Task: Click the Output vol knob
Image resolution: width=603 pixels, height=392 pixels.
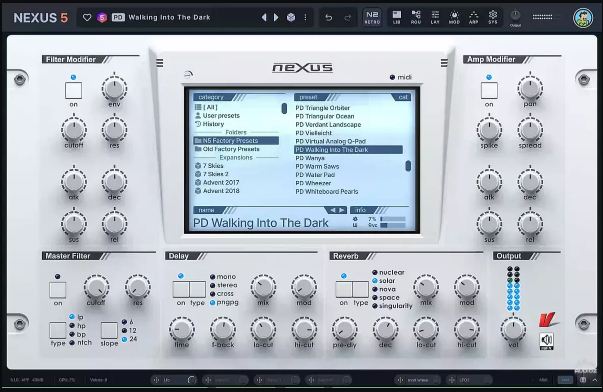Action: tap(513, 330)
